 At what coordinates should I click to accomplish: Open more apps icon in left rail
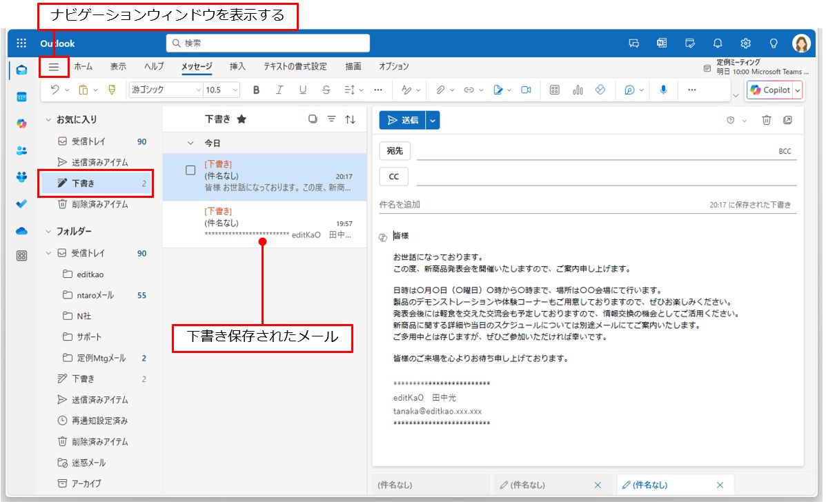point(21,256)
